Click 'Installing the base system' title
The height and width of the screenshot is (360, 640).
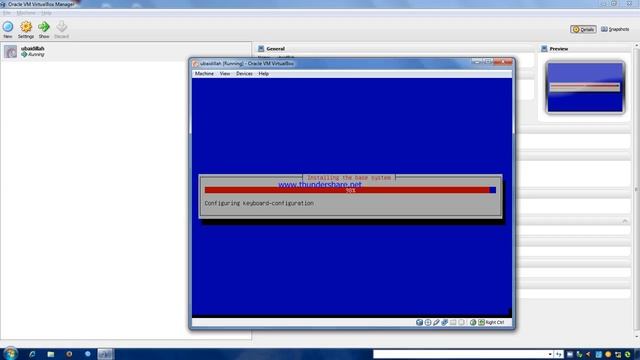(349, 178)
